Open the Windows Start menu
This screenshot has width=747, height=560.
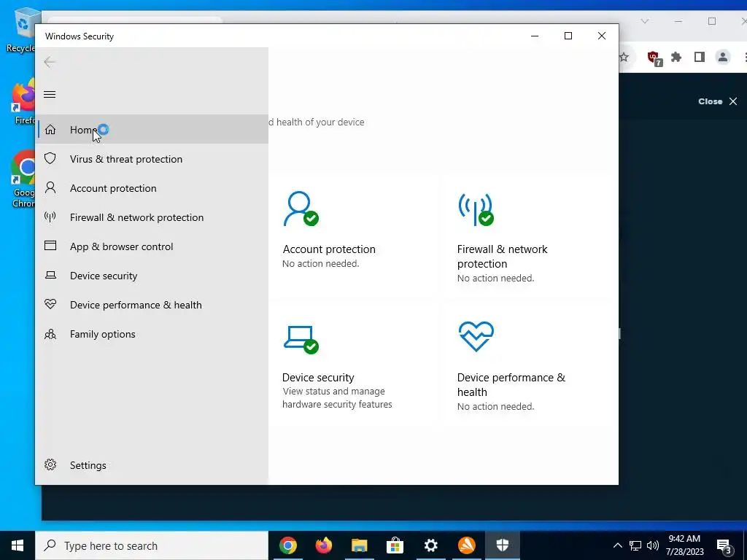click(18, 545)
